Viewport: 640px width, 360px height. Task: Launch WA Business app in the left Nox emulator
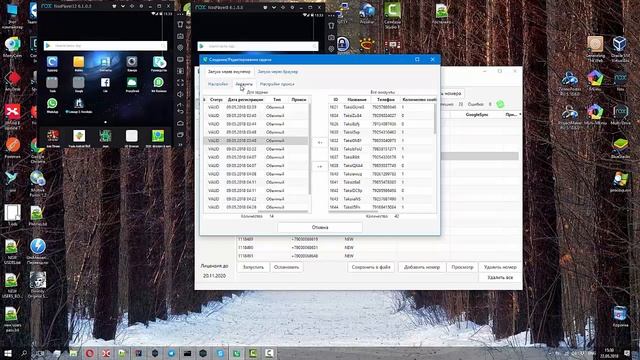point(158,83)
